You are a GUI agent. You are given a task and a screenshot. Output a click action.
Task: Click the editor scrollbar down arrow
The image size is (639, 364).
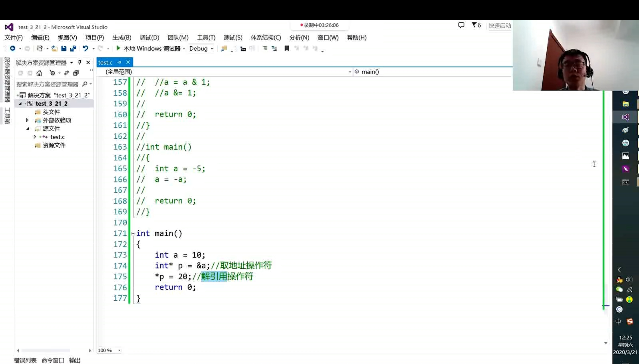pyautogui.click(x=606, y=343)
